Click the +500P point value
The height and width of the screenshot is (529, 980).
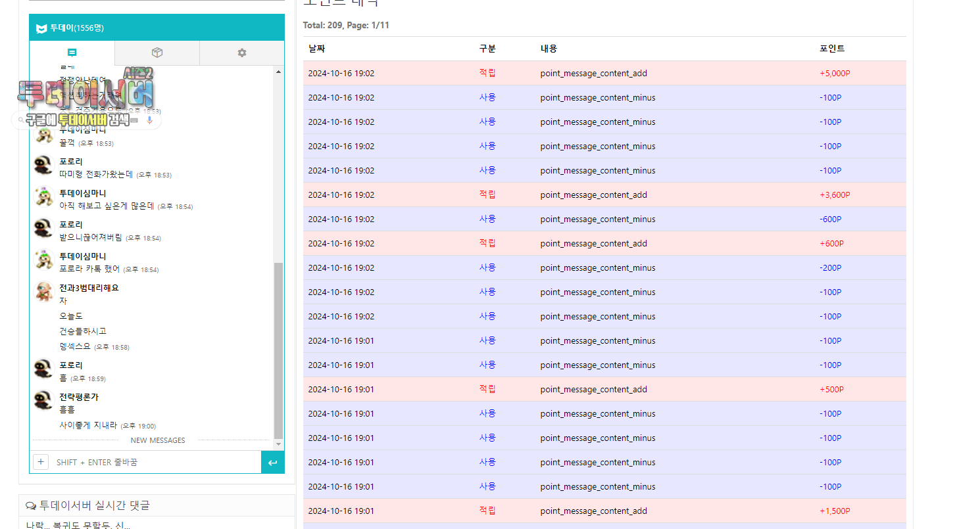[x=831, y=389]
